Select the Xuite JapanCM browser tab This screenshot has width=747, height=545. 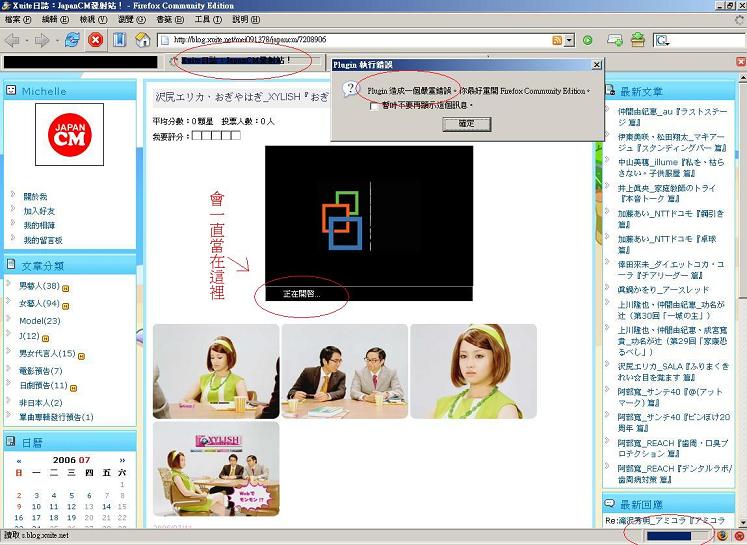(244, 61)
